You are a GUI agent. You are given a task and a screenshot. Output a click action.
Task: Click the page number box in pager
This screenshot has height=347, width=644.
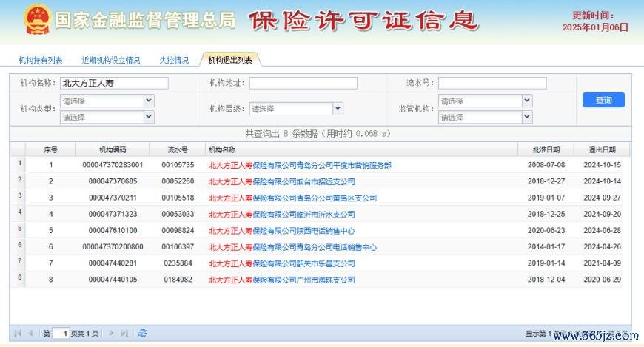click(x=61, y=334)
